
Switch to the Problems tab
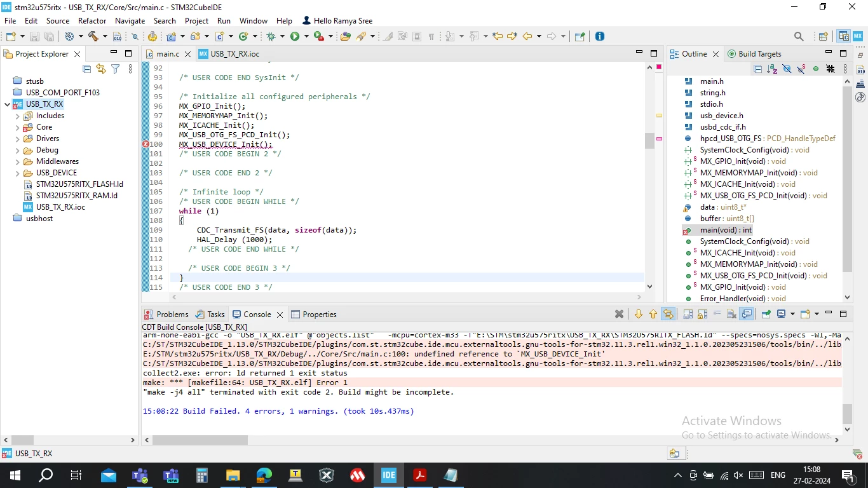(x=166, y=315)
